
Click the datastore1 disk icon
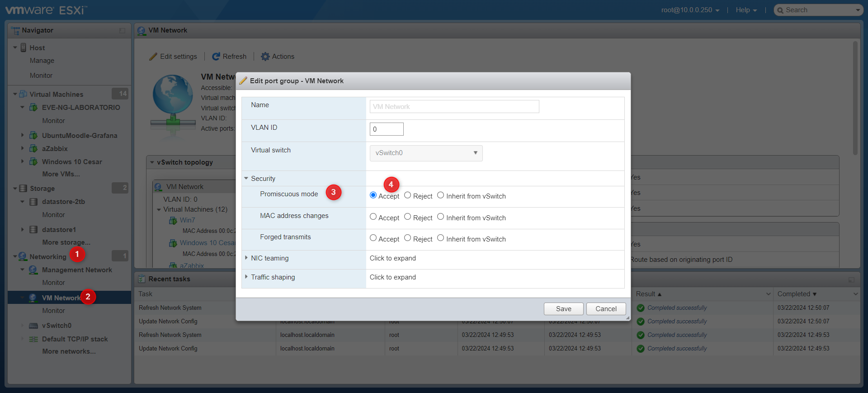pyautogui.click(x=33, y=230)
